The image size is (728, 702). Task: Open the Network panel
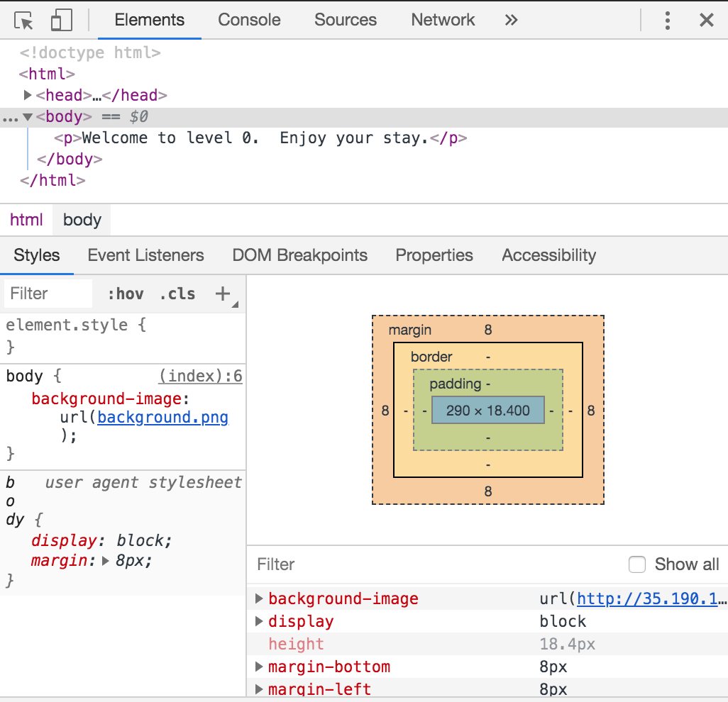pyautogui.click(x=442, y=20)
